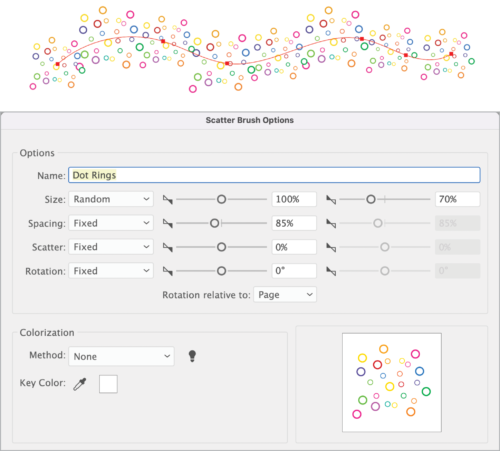Click the Rotation minimum slider handle
This screenshot has width=500, height=451.
(x=221, y=271)
